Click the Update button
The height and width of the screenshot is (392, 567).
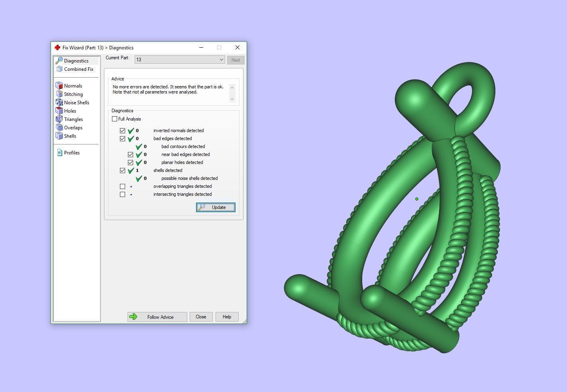click(216, 207)
